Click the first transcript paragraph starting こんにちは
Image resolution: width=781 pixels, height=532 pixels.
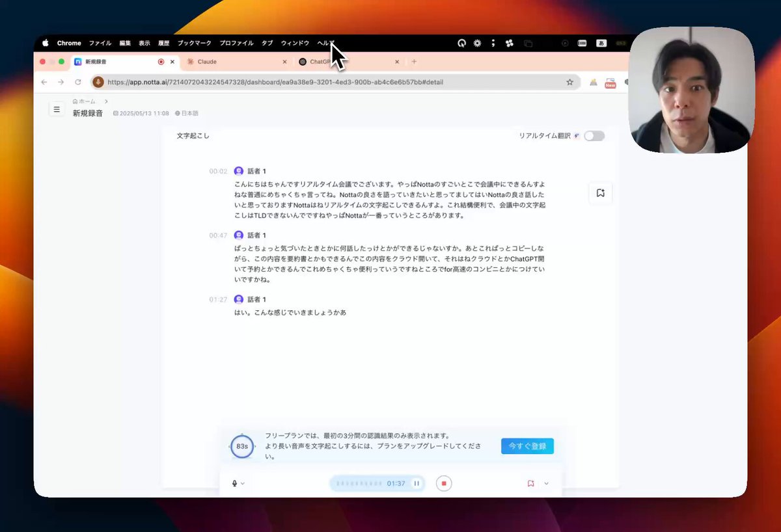390,200
